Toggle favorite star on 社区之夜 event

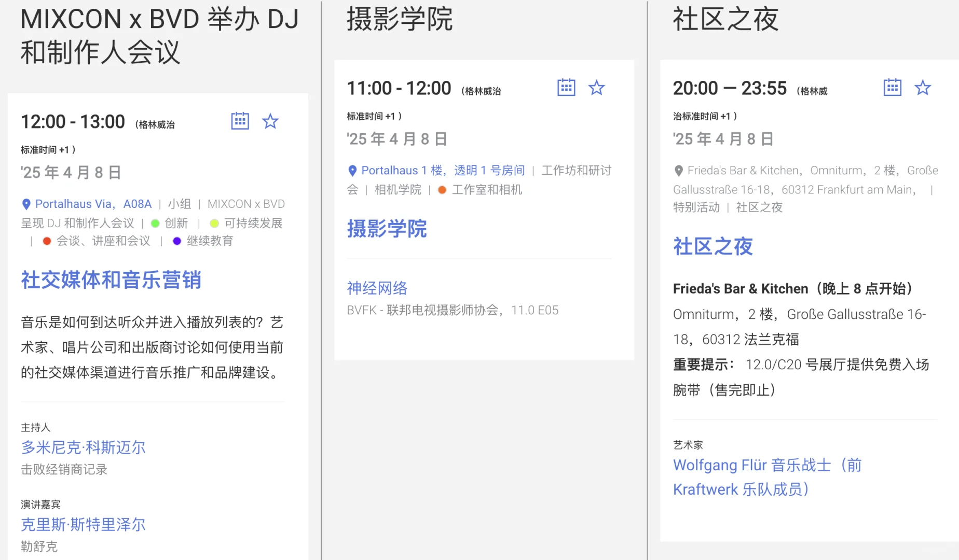coord(923,88)
